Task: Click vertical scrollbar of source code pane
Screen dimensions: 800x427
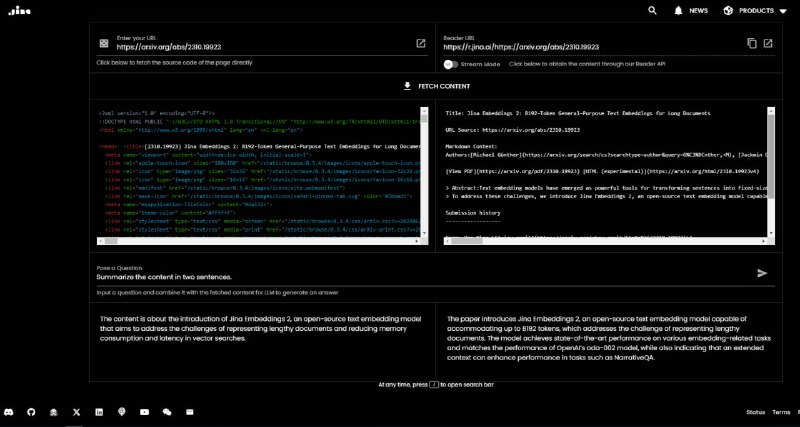Action: (424, 171)
